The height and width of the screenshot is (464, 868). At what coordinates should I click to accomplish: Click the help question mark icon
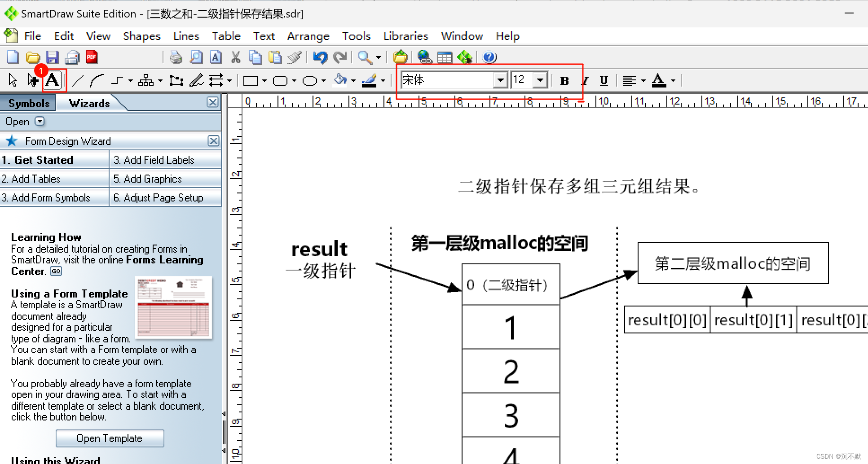pyautogui.click(x=489, y=57)
